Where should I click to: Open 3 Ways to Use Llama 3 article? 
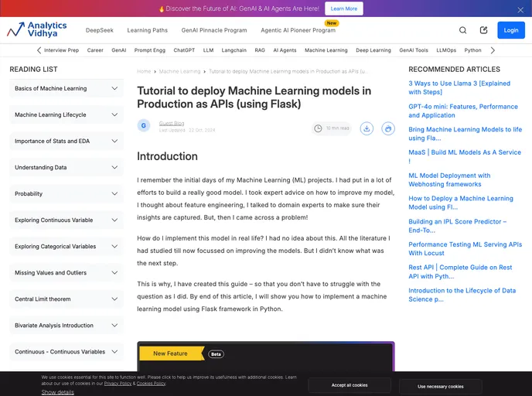tap(459, 88)
